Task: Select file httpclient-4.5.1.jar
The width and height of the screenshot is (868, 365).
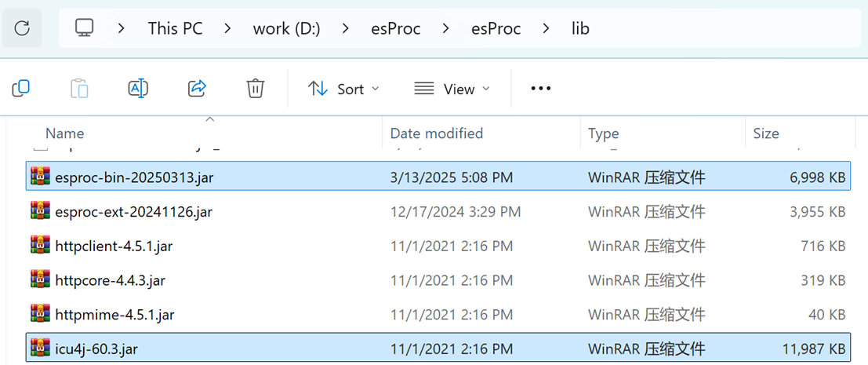Action: (x=114, y=246)
